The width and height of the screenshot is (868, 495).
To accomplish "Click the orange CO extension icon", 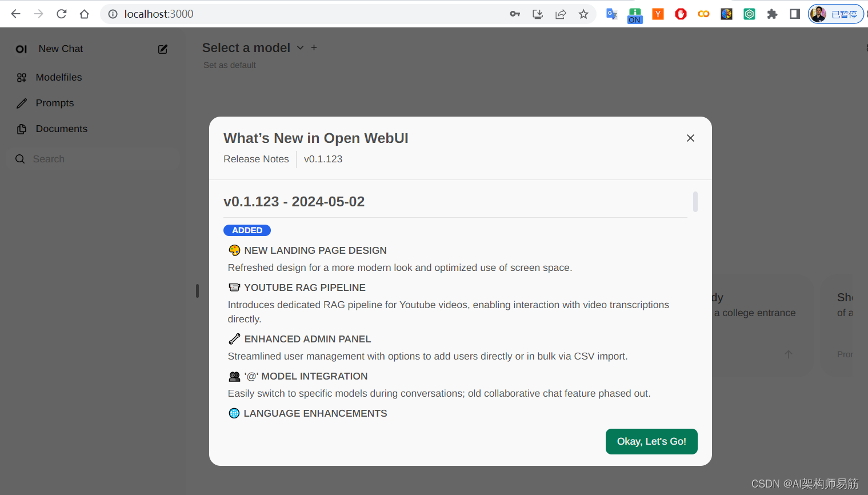I will pyautogui.click(x=703, y=14).
